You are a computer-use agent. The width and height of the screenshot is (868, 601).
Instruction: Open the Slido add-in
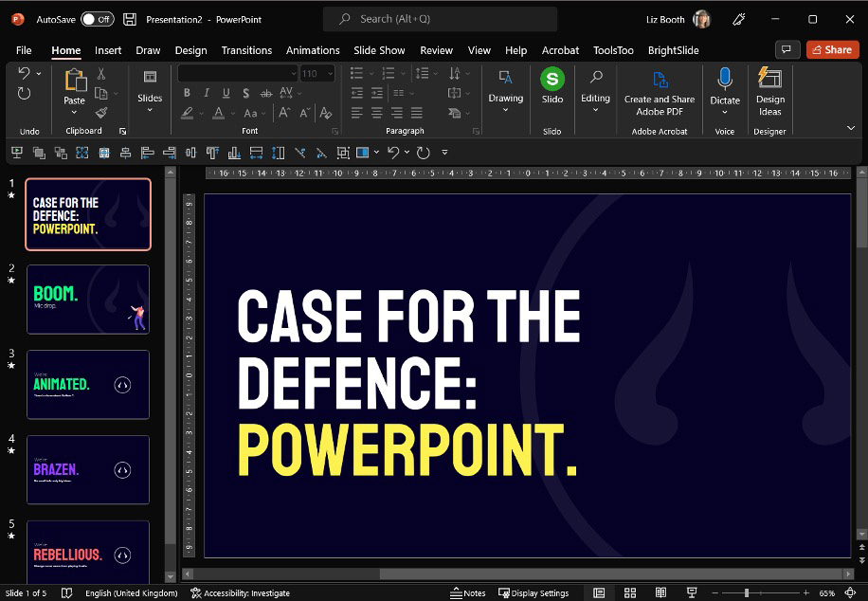click(x=552, y=86)
